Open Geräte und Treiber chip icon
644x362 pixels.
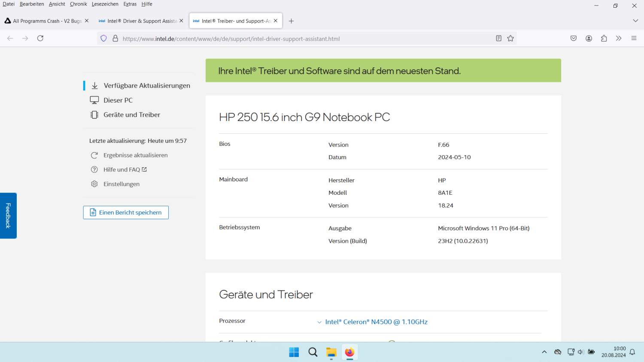pos(94,115)
